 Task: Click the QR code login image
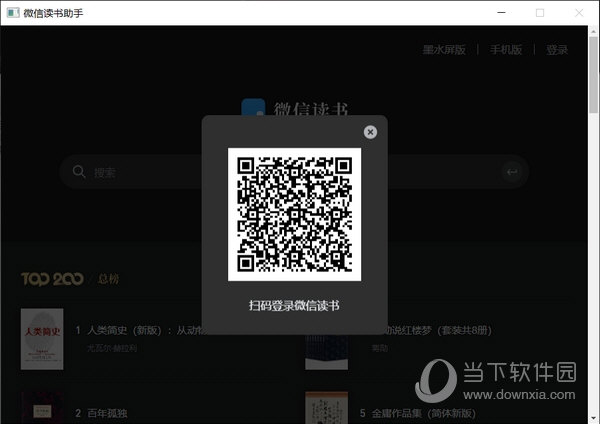294,214
